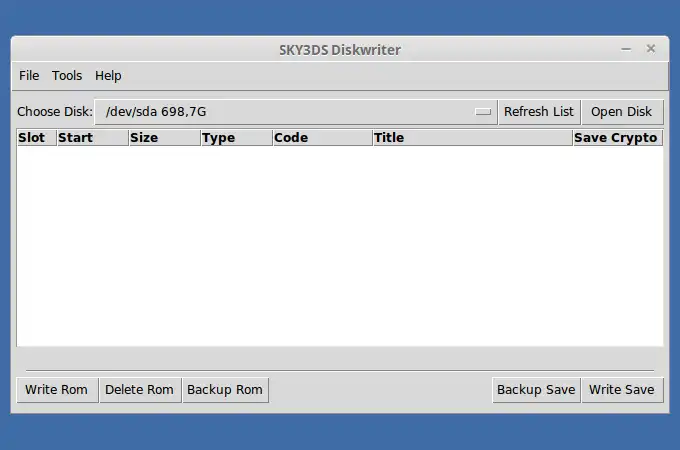Open the Help menu
The width and height of the screenshot is (680, 450).
[x=108, y=75]
